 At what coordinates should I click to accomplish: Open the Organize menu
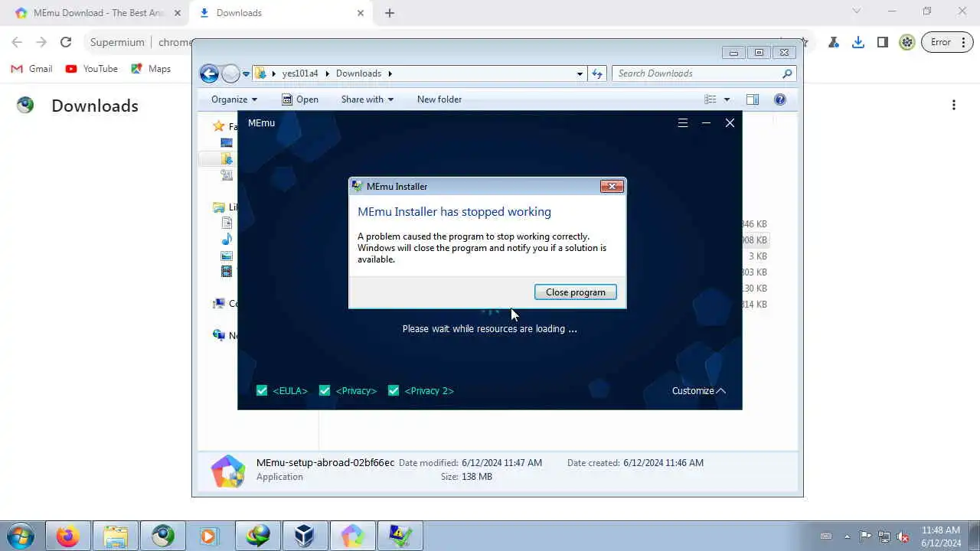tap(234, 99)
